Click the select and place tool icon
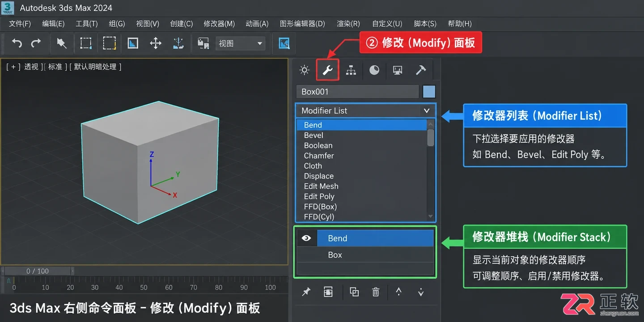 pos(133,43)
